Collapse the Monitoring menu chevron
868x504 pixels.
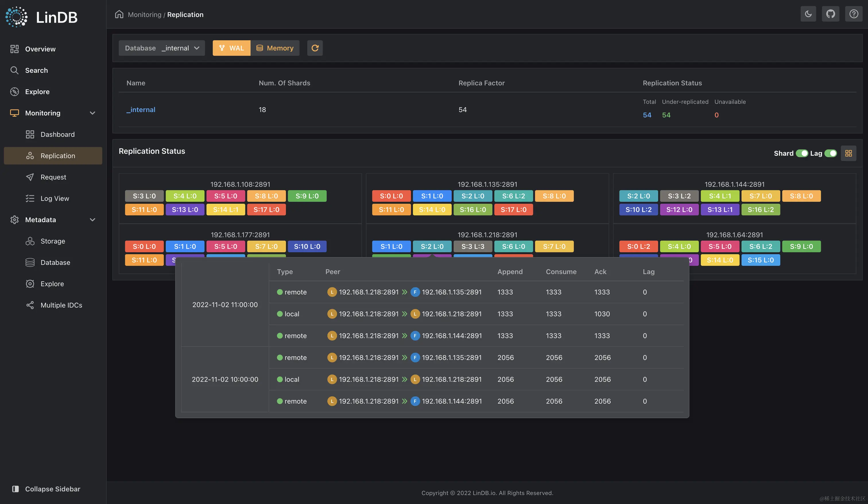92,113
